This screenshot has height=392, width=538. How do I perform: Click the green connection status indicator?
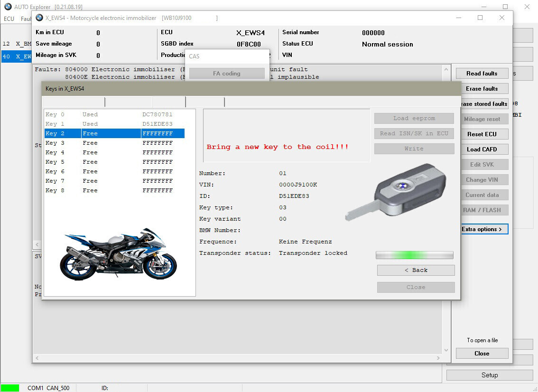click(10, 388)
